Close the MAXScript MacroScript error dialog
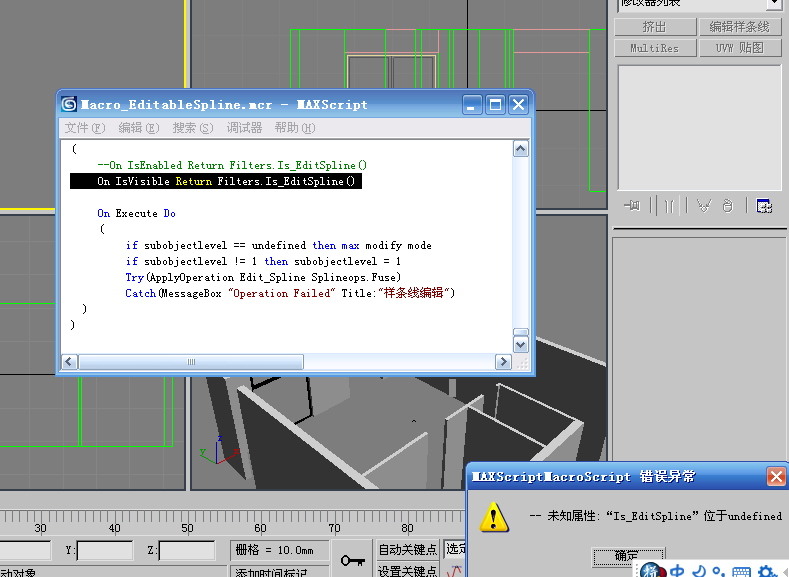This screenshot has height=577, width=789. 775,476
